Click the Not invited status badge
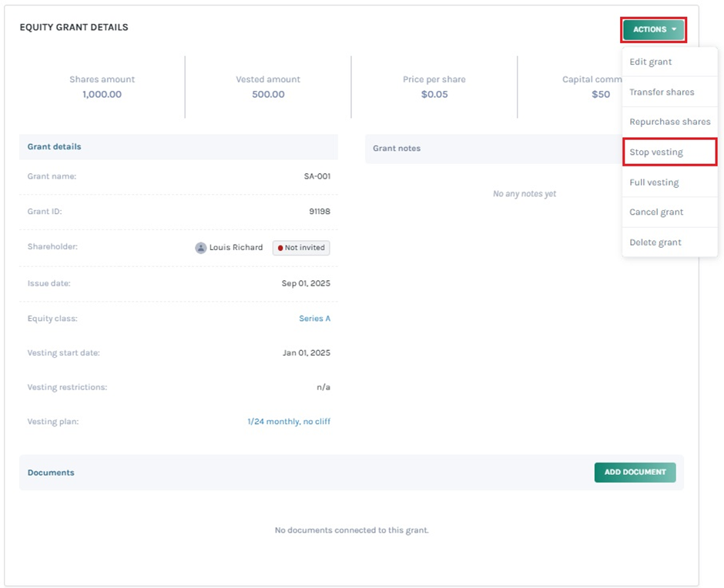Viewport: 724px width, 588px height. [x=301, y=248]
